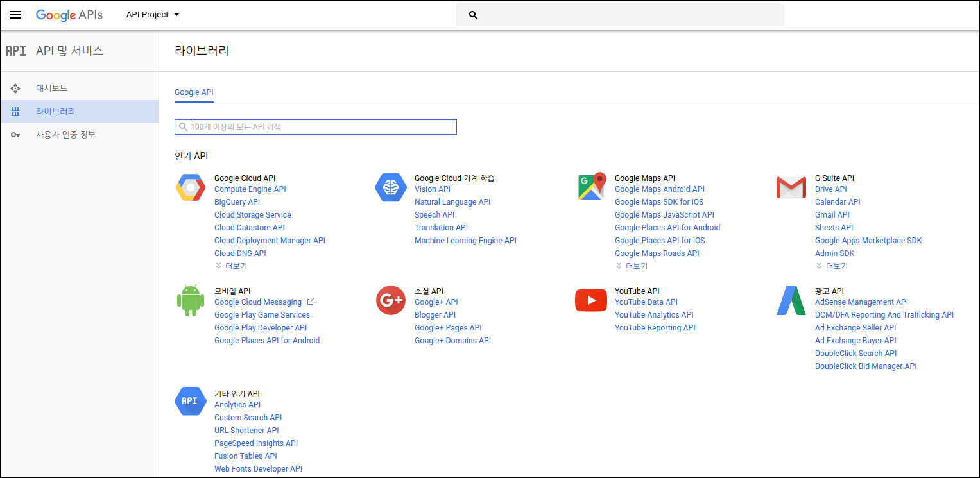Open Google Maps SDK for iOS link

click(x=659, y=202)
